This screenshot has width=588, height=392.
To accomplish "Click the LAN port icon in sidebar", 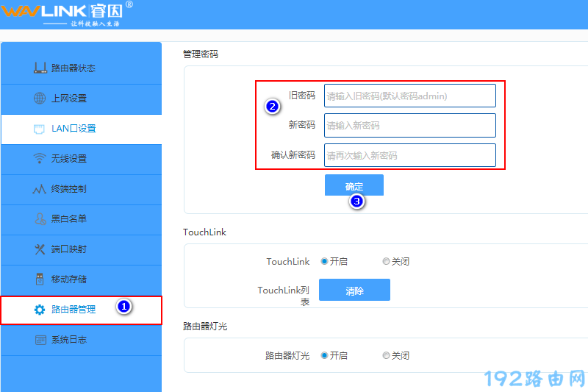I will 40,129.
